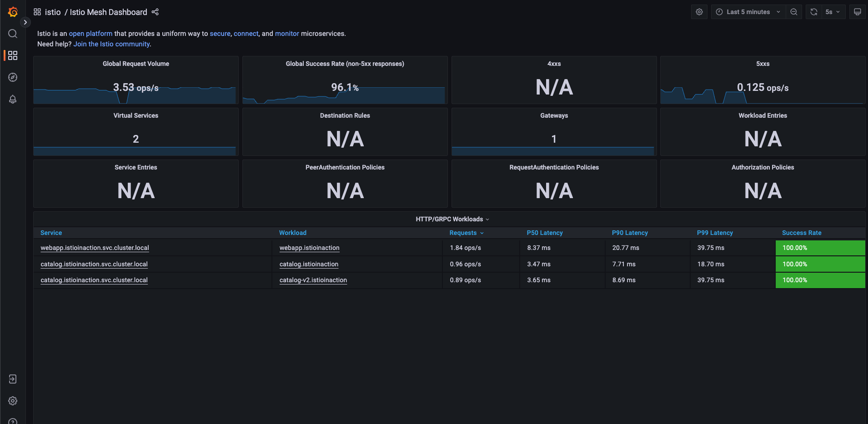The image size is (868, 424).
Task: Click the green 100.00% cell for catalog-v2
Action: [820, 280]
